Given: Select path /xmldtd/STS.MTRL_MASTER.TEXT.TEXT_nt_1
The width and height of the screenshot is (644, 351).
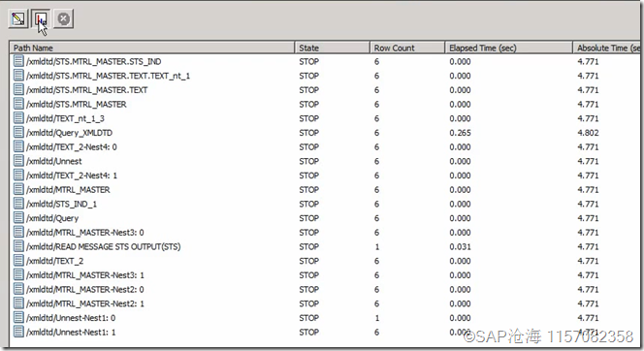Looking at the screenshot, I should [x=108, y=76].
